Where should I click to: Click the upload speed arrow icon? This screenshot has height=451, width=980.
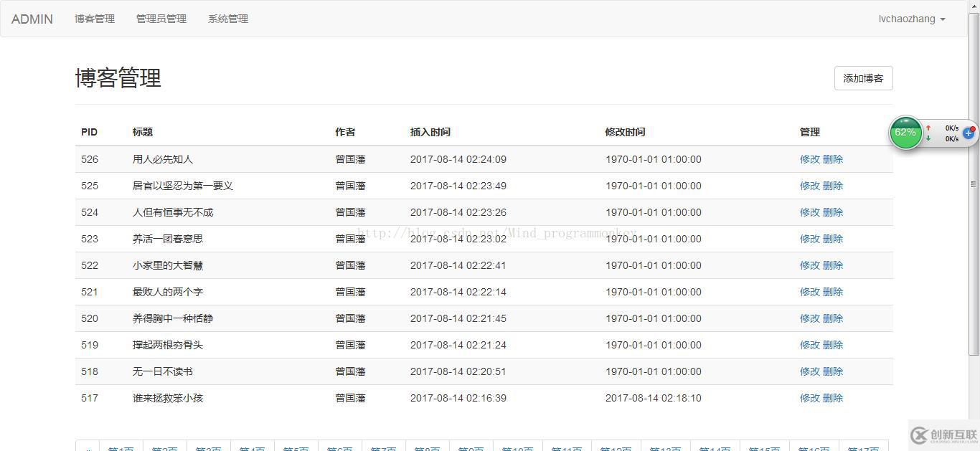pyautogui.click(x=928, y=128)
